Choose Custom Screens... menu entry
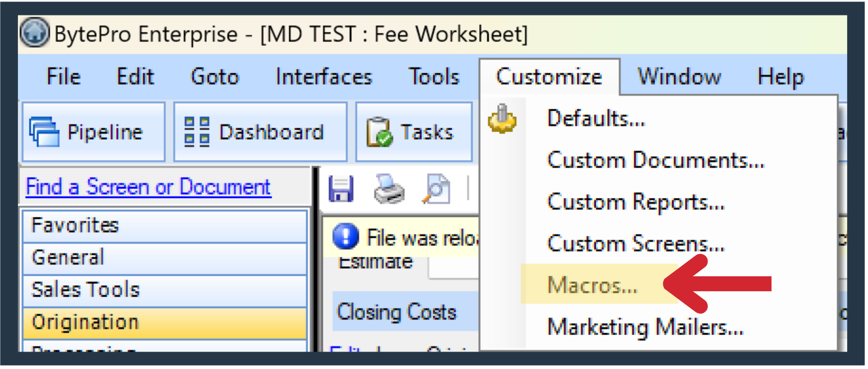This screenshot has height=369, width=868. 636,243
